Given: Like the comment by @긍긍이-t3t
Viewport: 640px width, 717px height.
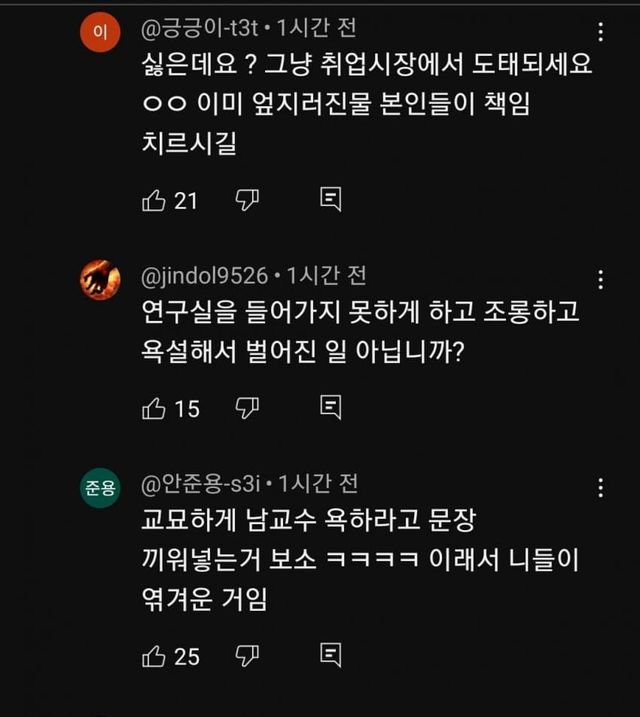Looking at the screenshot, I should [154, 200].
